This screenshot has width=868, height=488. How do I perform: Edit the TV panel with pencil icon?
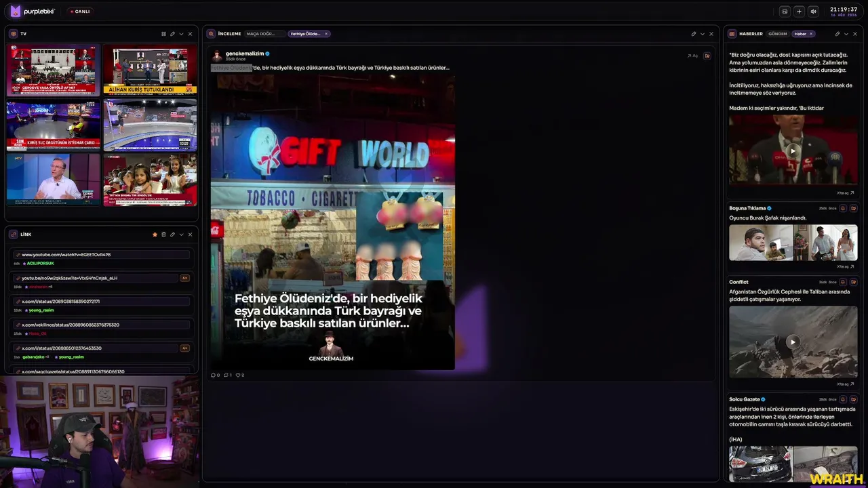[x=172, y=34]
